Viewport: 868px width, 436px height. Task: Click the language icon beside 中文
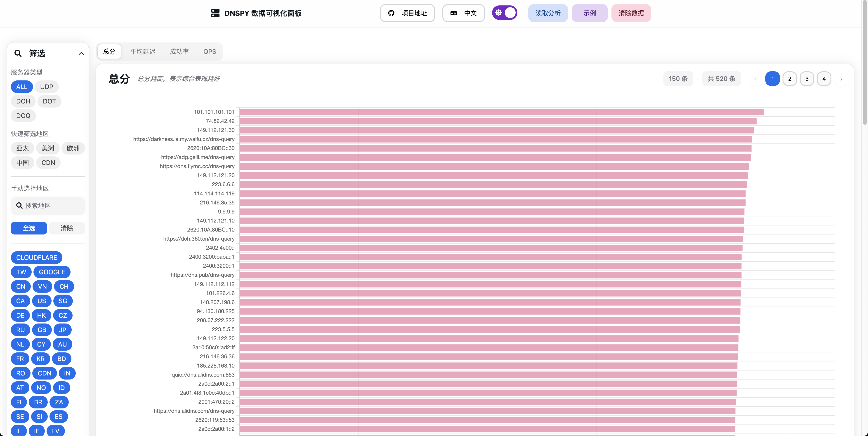coord(453,13)
